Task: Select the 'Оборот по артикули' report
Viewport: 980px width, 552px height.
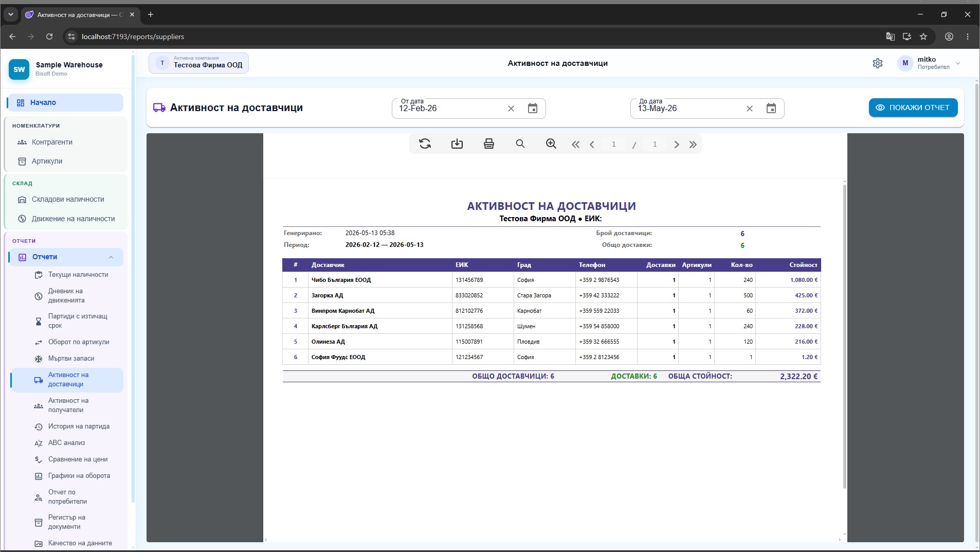Action: pos(79,342)
